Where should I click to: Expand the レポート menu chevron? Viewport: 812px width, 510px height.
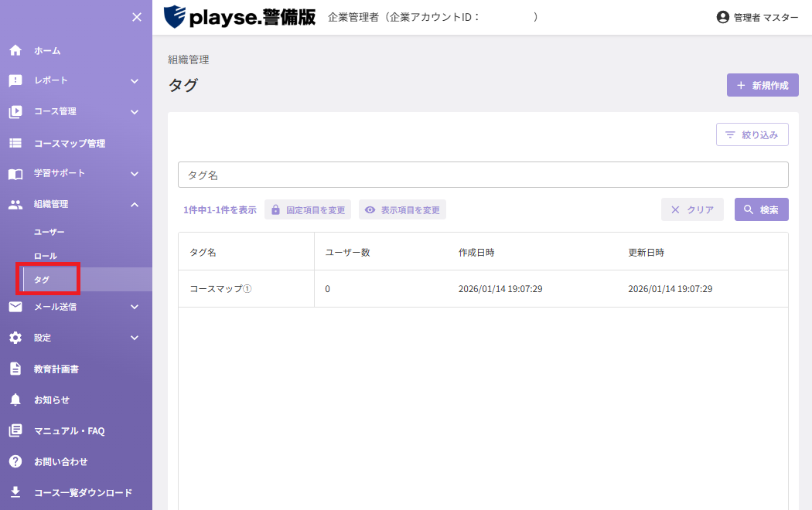coord(135,81)
